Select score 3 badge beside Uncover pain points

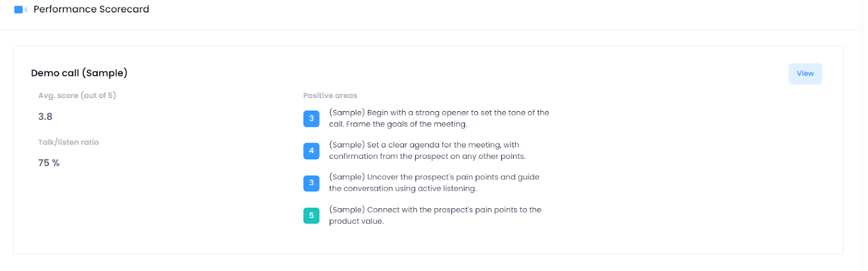point(311,183)
